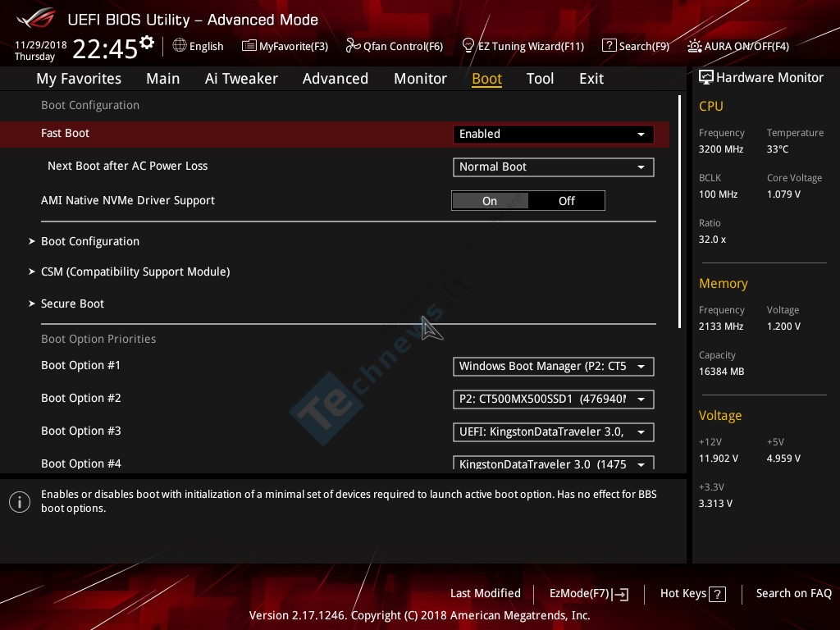Click Search on FAQ link
This screenshot has width=840, height=630.
pyautogui.click(x=793, y=594)
